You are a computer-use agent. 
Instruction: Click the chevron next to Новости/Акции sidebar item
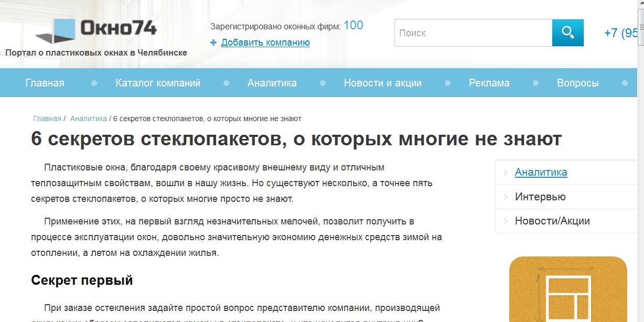pos(506,221)
